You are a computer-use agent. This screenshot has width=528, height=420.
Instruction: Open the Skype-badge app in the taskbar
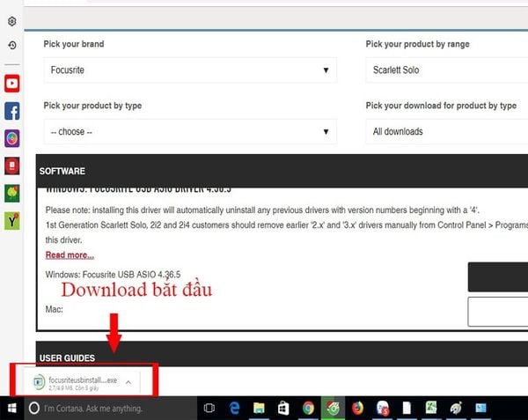click(x=383, y=409)
